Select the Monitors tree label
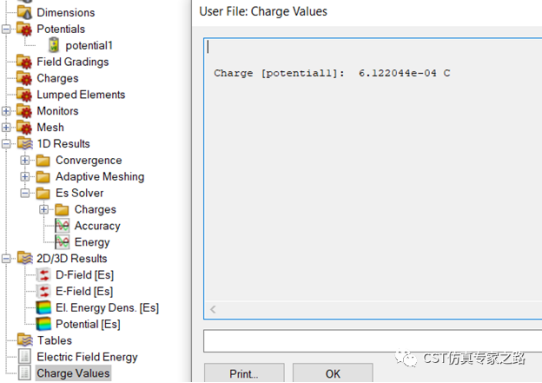The width and height of the screenshot is (542, 383). point(57,111)
